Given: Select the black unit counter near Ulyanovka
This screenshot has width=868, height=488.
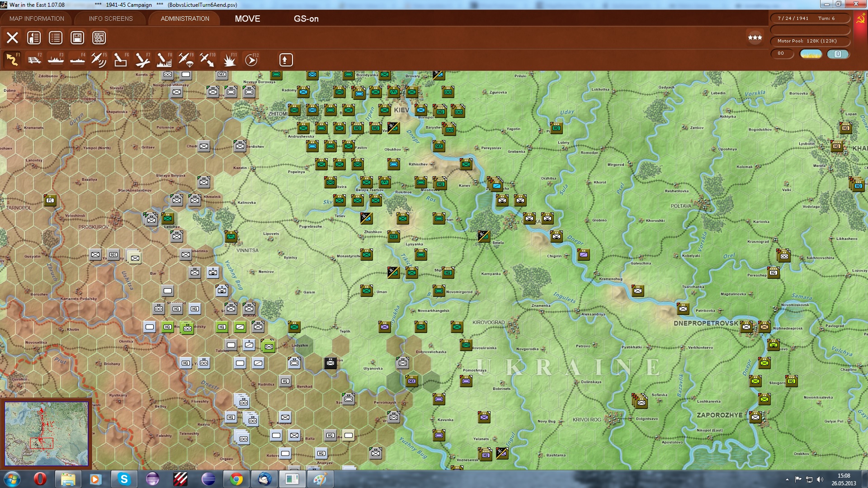Looking at the screenshot, I should [x=330, y=363].
